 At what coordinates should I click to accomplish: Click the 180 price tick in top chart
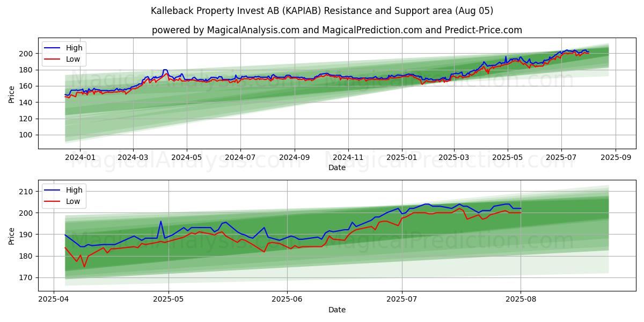tap(27, 70)
